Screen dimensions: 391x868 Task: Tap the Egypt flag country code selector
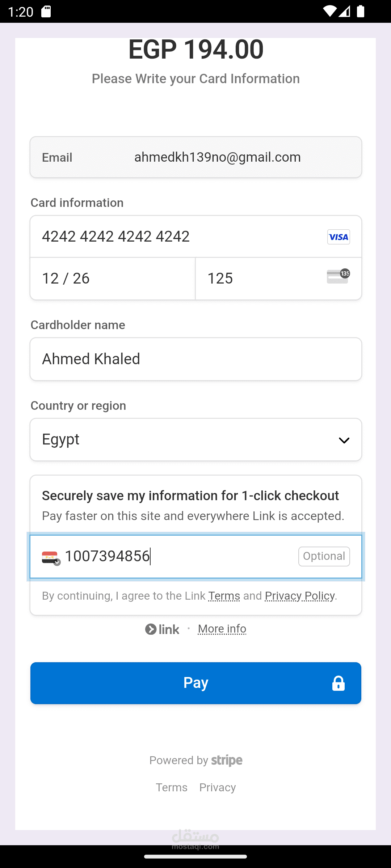pyautogui.click(x=51, y=558)
